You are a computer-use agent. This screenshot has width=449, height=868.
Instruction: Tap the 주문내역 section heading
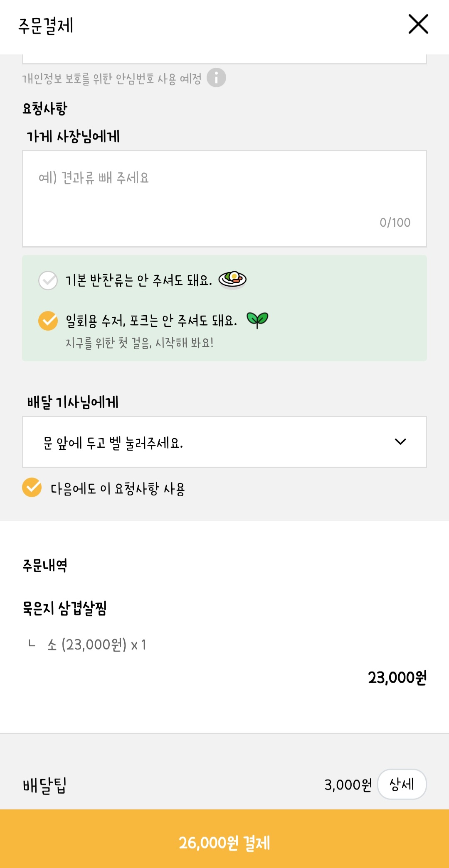tap(45, 565)
